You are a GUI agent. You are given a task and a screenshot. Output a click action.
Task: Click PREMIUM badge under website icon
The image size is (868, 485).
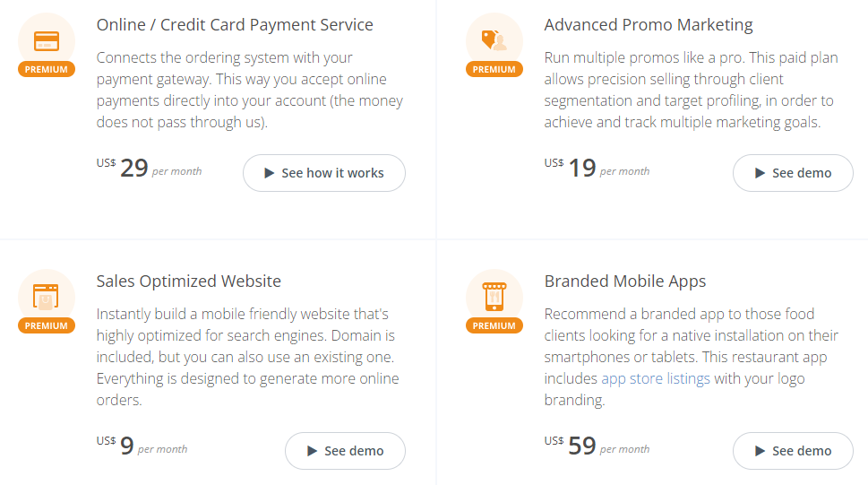point(47,325)
